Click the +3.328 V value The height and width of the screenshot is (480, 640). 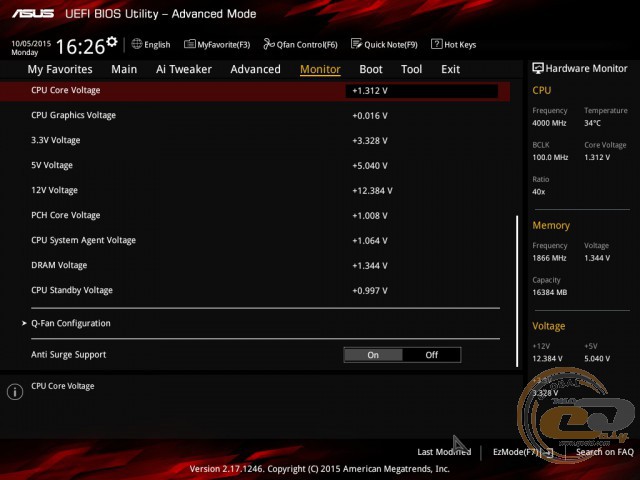[370, 141]
